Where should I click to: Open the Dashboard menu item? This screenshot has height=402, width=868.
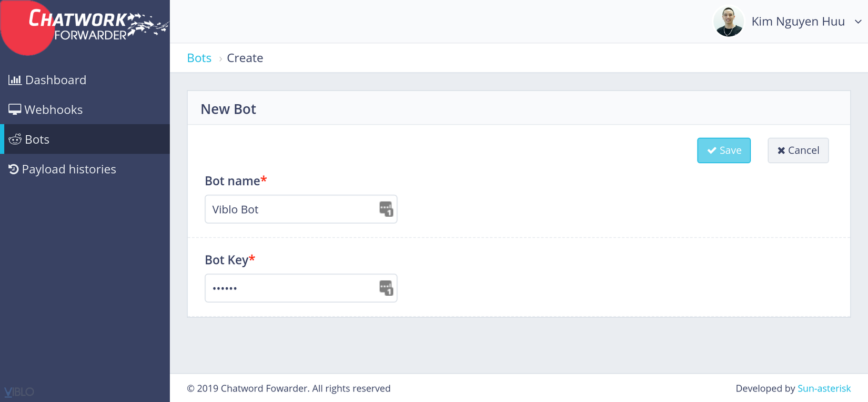point(56,80)
